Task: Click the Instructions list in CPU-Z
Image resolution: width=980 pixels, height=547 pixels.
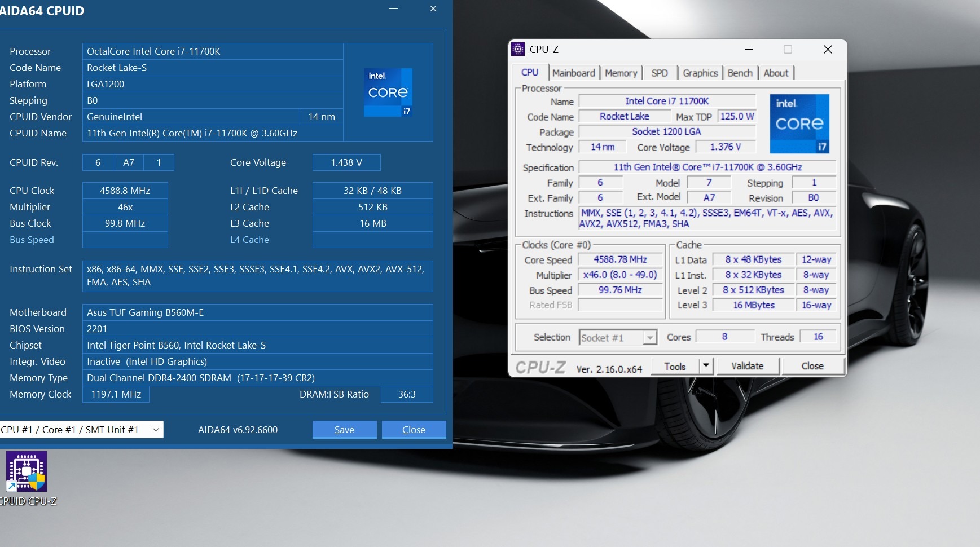Action: coord(707,218)
